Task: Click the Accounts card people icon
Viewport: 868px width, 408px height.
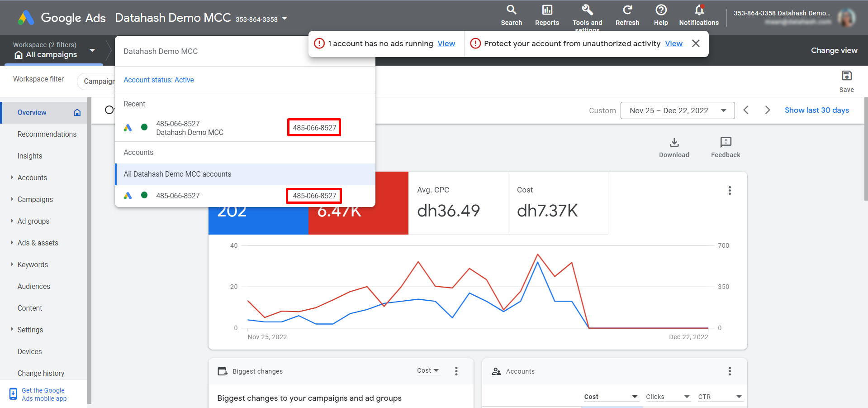Action: pos(496,371)
